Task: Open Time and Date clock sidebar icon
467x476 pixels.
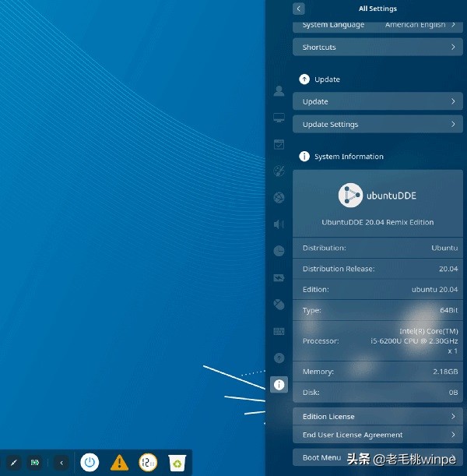Action: coord(279,251)
